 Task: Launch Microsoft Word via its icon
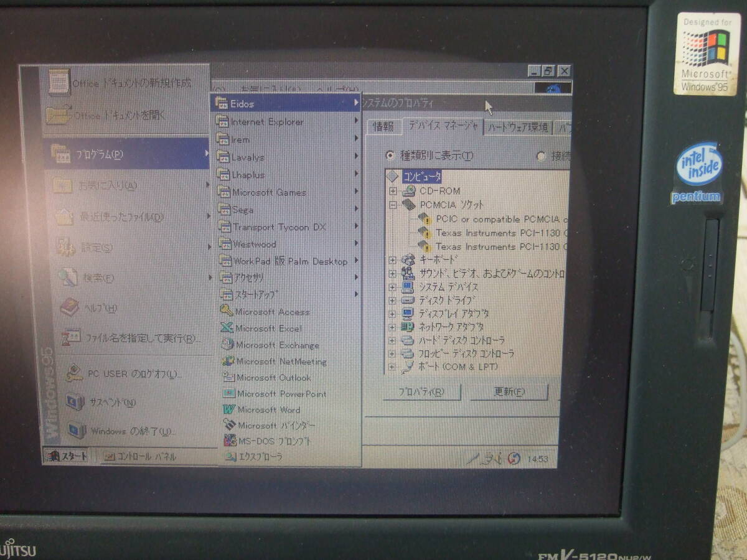click(x=229, y=409)
